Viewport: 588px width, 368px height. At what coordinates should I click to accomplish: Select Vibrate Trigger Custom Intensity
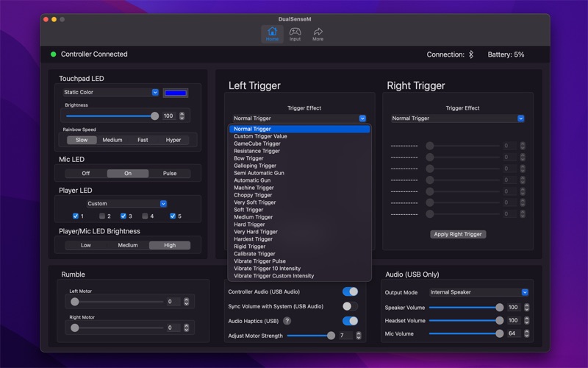(x=300, y=275)
